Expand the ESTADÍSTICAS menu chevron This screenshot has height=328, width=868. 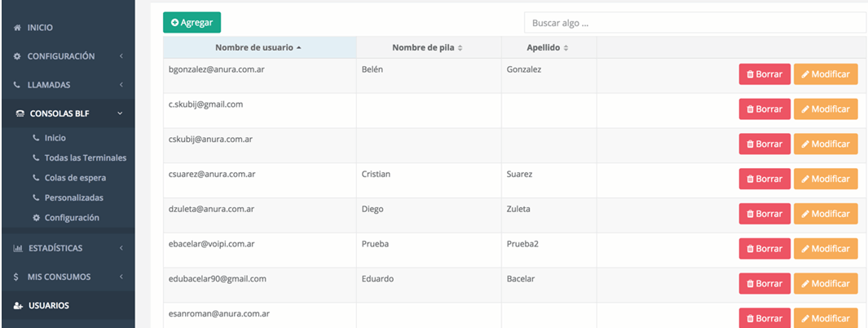point(121,248)
